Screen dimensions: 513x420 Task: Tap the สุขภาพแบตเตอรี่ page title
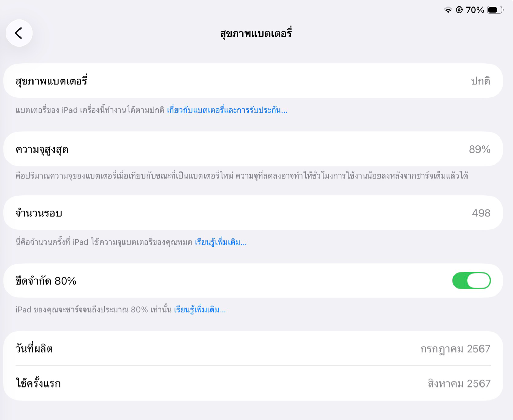click(x=256, y=34)
